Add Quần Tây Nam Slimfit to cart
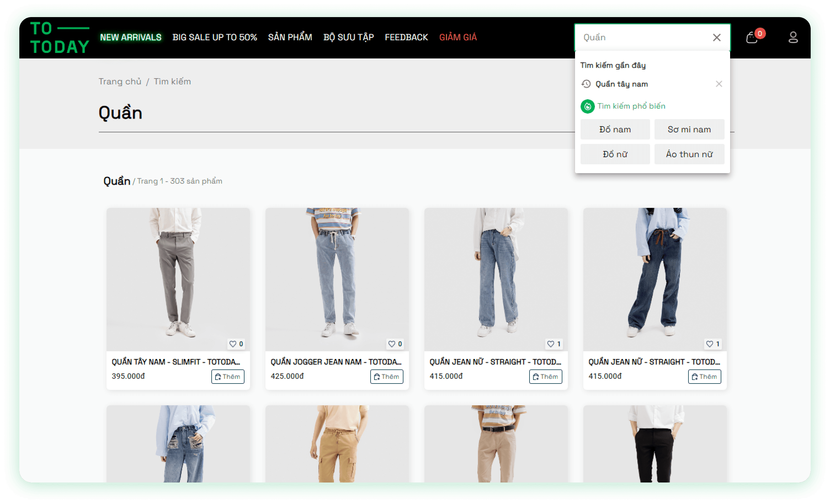 tap(228, 376)
